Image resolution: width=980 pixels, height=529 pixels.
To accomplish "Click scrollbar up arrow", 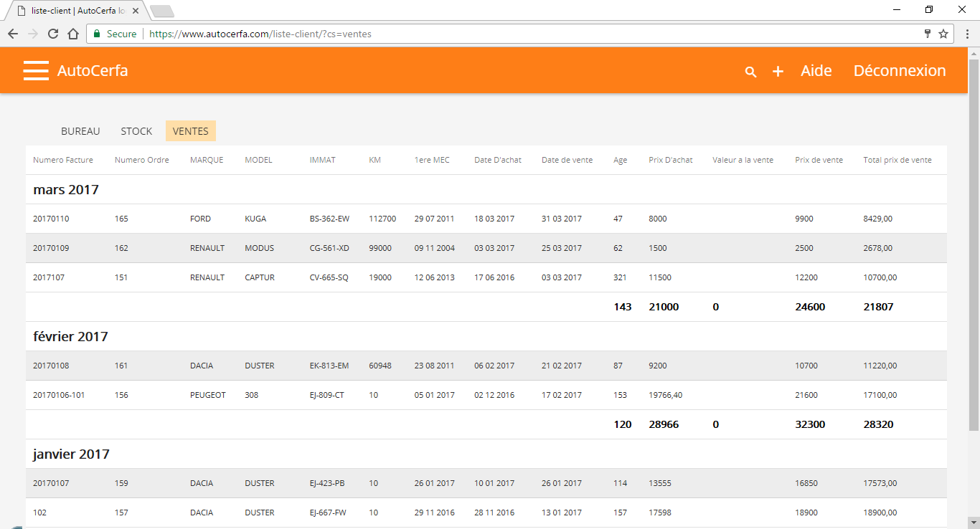I will click(x=974, y=52).
